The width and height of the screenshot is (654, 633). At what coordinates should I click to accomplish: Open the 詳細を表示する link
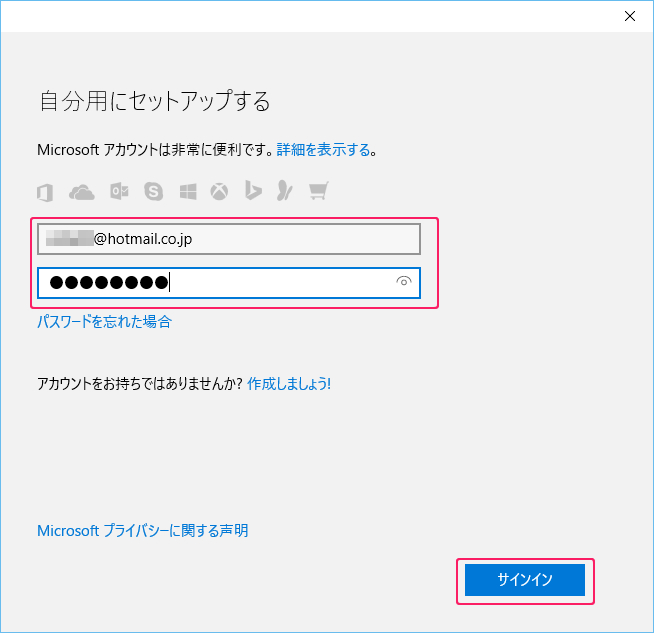[x=323, y=150]
